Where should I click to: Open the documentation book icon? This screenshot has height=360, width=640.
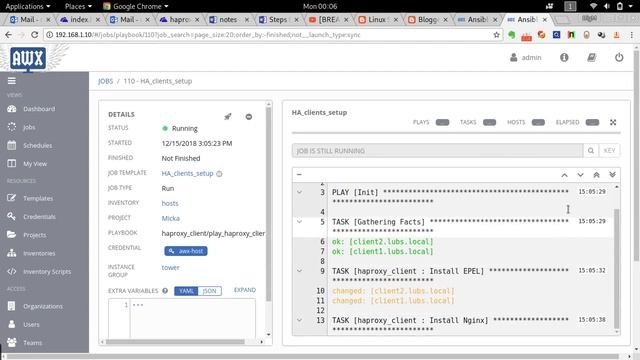[x=591, y=58]
